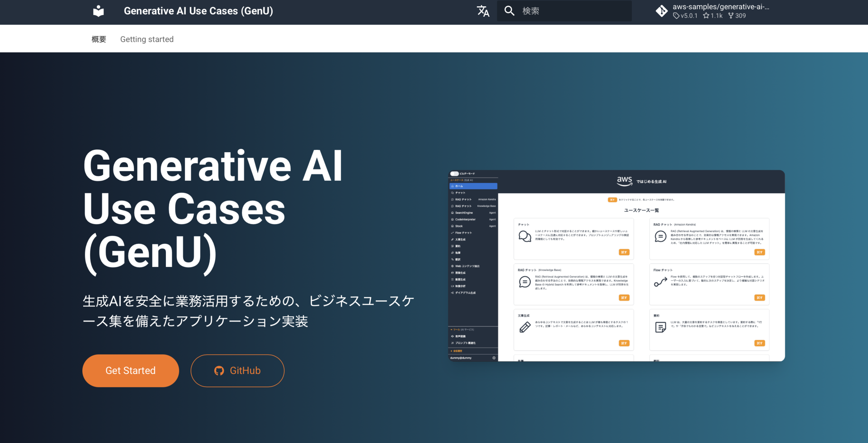Image resolution: width=868 pixels, height=443 pixels.
Task: Open the Getting started tab
Action: click(x=147, y=39)
